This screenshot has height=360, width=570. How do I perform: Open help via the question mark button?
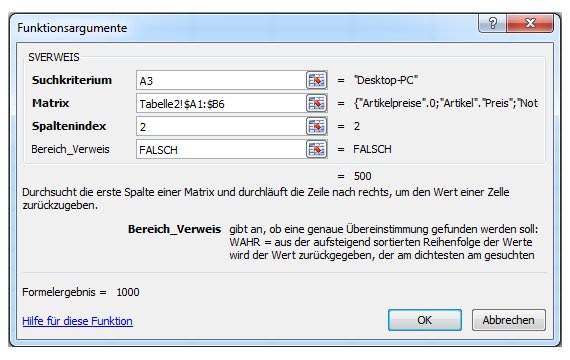(x=493, y=23)
